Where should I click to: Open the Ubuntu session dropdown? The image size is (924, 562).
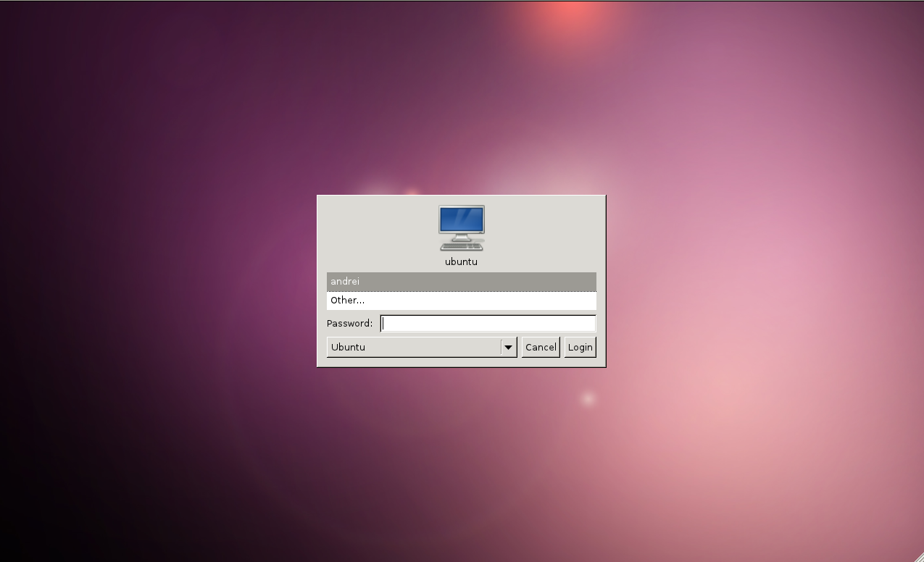(x=422, y=347)
